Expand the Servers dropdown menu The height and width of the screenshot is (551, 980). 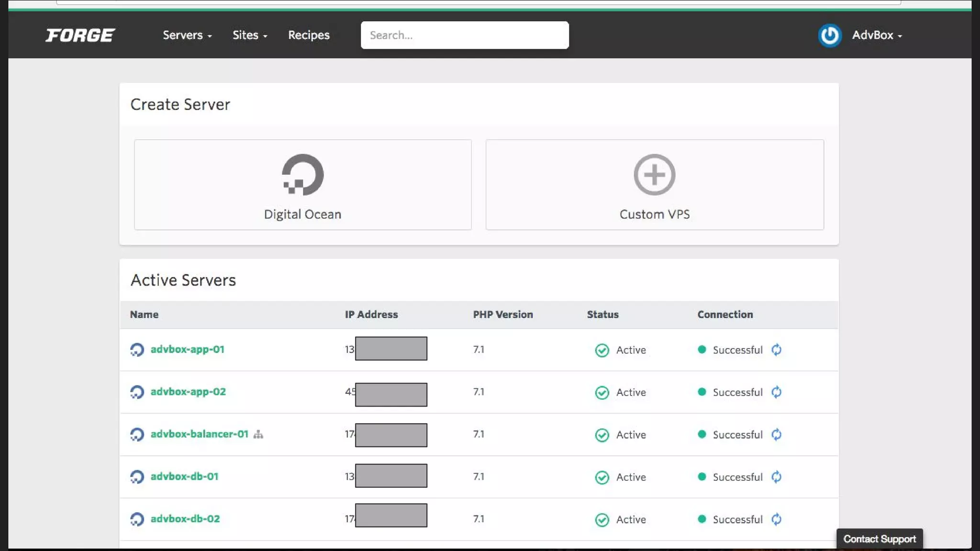point(187,35)
